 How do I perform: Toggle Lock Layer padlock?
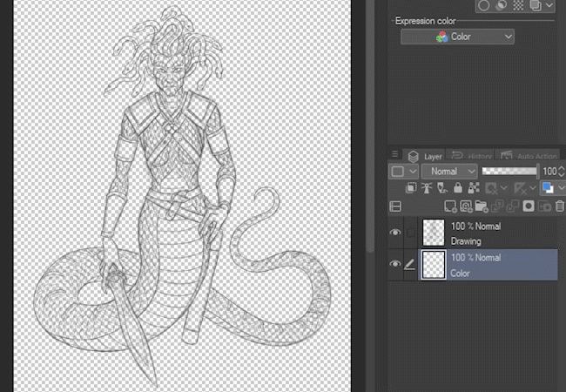(458, 188)
